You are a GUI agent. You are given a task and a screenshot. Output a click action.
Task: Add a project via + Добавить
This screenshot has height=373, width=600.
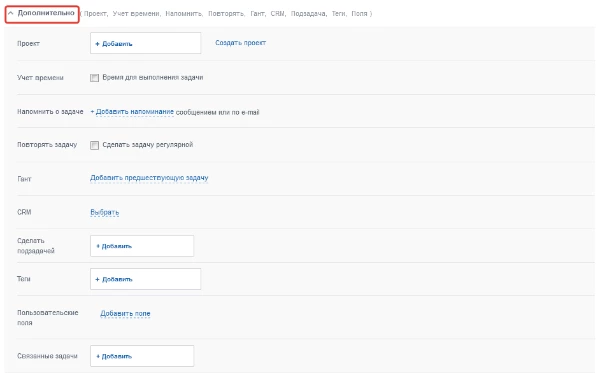coord(145,43)
